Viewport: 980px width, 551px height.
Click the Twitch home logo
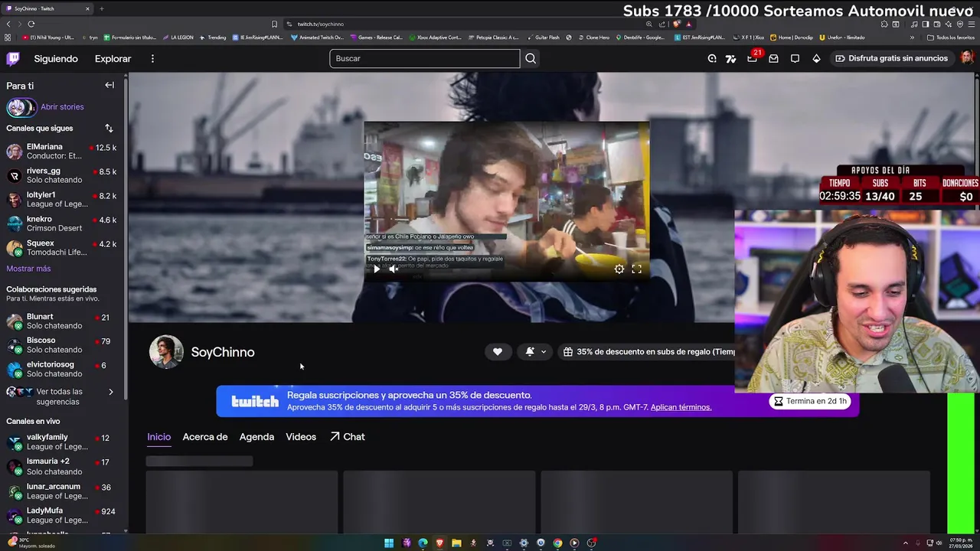click(13, 59)
